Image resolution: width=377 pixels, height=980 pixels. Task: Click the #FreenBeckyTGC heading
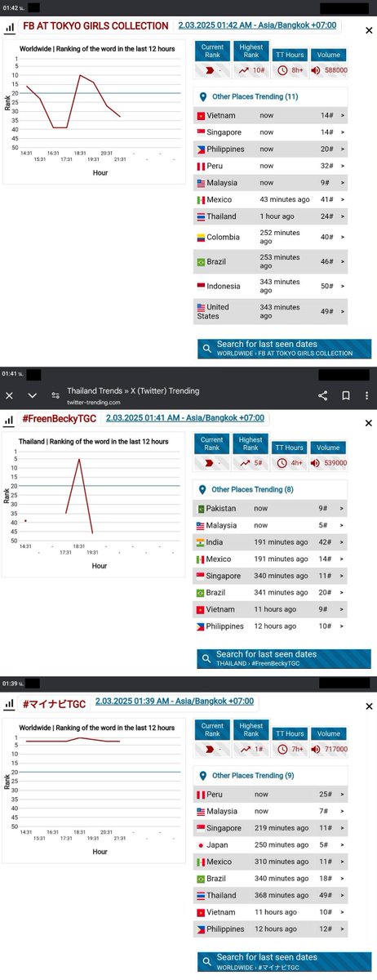click(x=60, y=419)
